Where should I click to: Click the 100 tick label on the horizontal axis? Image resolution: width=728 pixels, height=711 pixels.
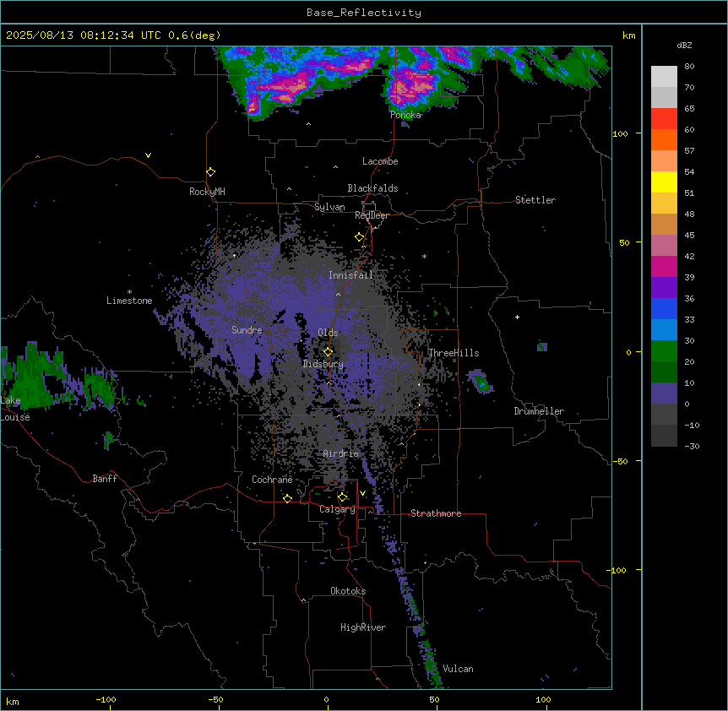[543, 699]
